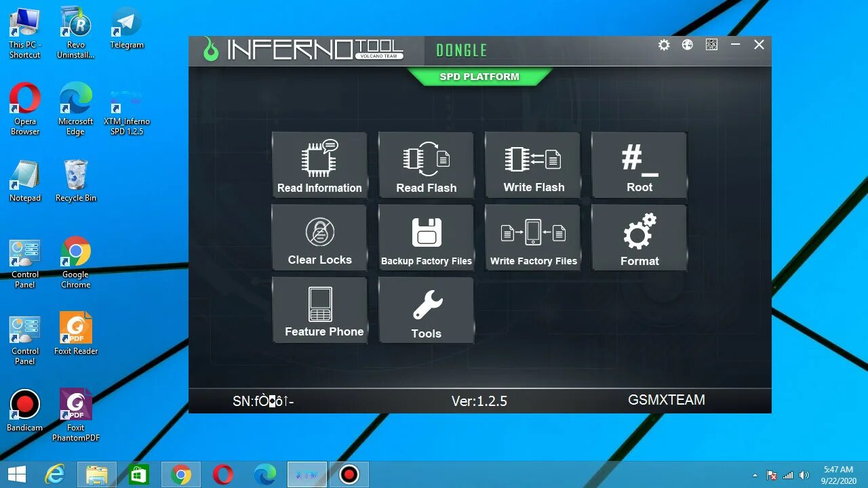868x488 pixels.
Task: Open Read Information tile
Action: (319, 165)
